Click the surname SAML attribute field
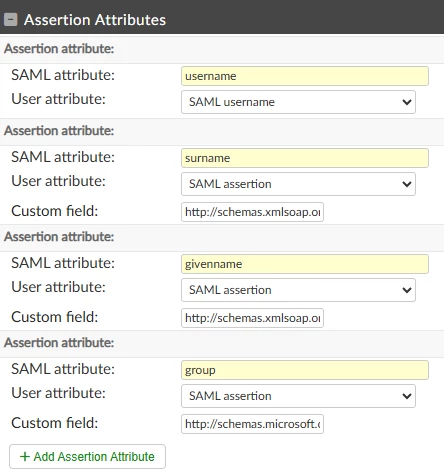Viewport: 444px width, 475px height. (x=305, y=158)
